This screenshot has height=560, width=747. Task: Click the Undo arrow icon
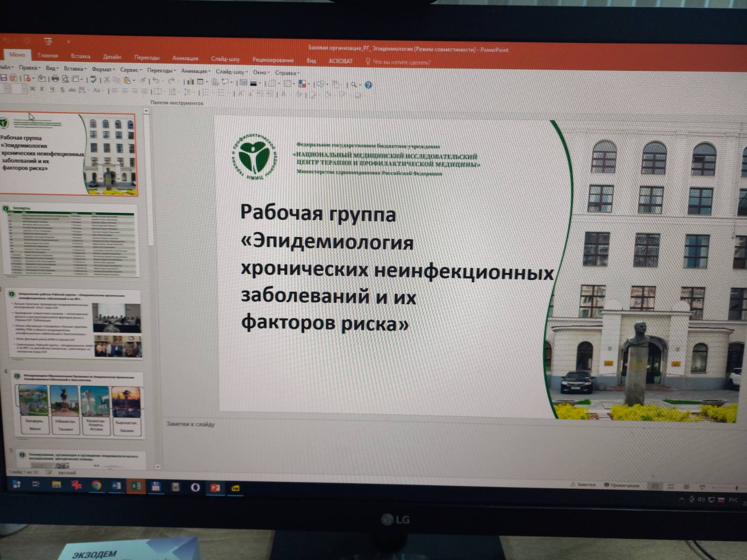point(156,81)
